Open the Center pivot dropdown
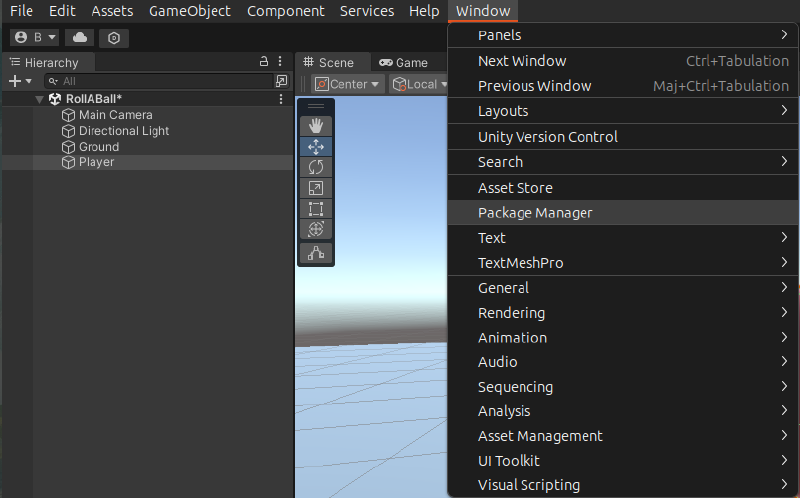This screenshot has height=498, width=800. click(347, 84)
